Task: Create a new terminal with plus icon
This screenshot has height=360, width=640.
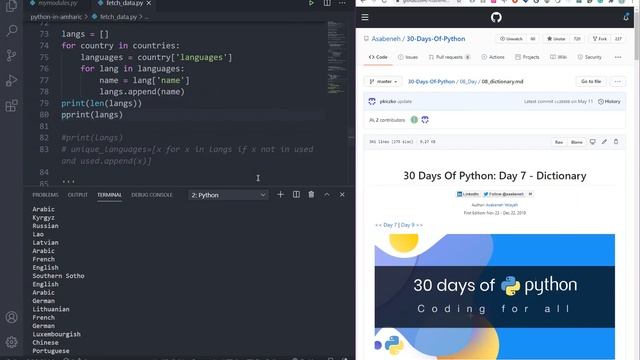Action: (280, 195)
